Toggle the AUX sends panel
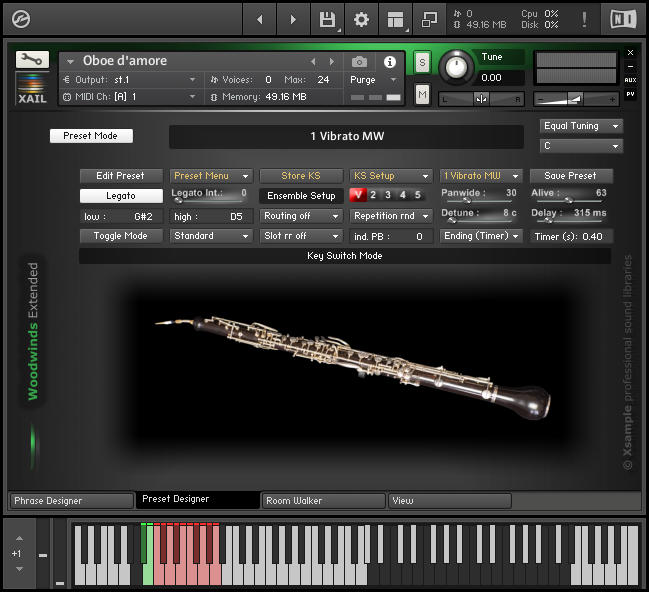649x592 pixels. tap(630, 80)
